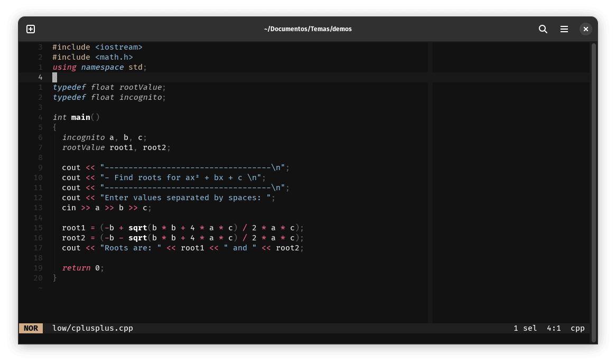Viewport: 616px width, 364px height.
Task: Click 'typedef float rootValue;' line
Action: click(109, 87)
